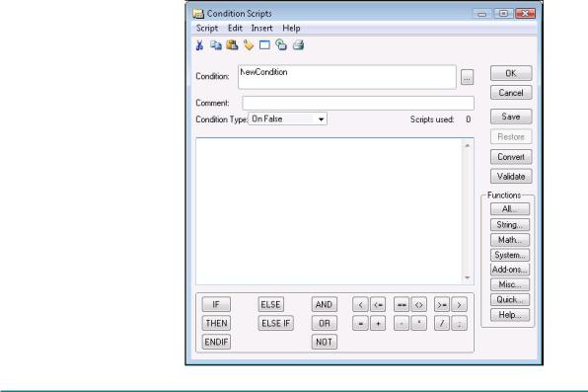Click the blank window toolbar icon
The image size is (588, 392).
264,45
